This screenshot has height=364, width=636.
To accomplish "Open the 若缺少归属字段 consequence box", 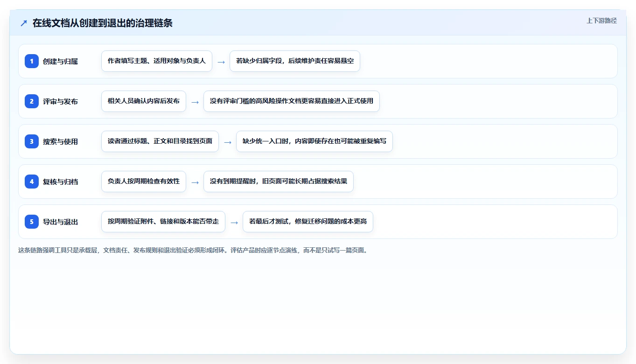I will 295,61.
